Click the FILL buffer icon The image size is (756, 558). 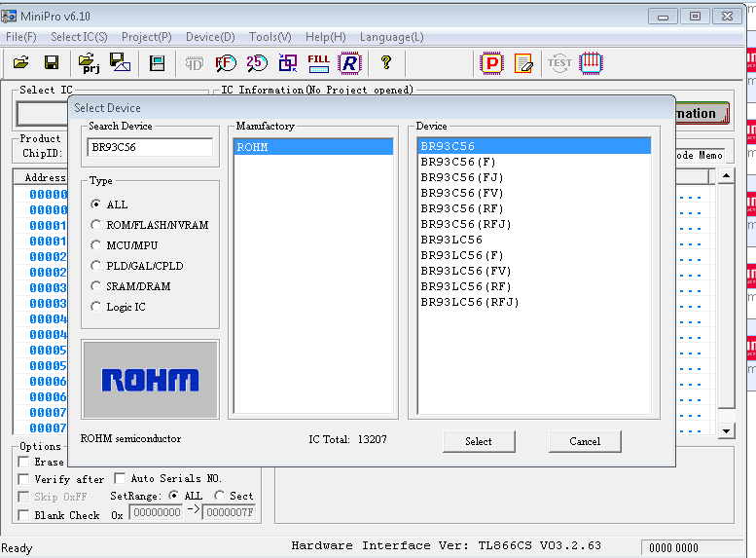point(319,62)
